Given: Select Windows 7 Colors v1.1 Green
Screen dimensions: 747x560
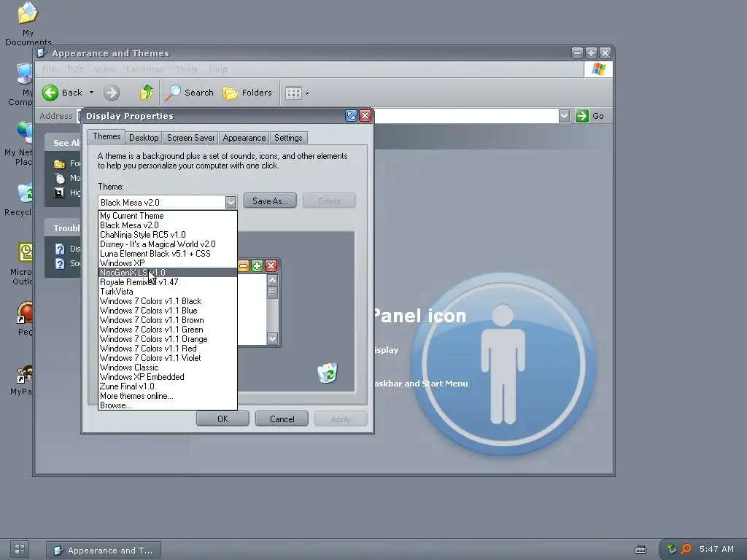Looking at the screenshot, I should pos(168,330).
